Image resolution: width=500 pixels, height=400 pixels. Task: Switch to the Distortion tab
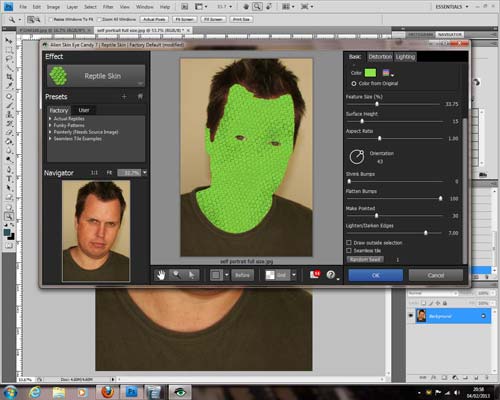(380, 57)
